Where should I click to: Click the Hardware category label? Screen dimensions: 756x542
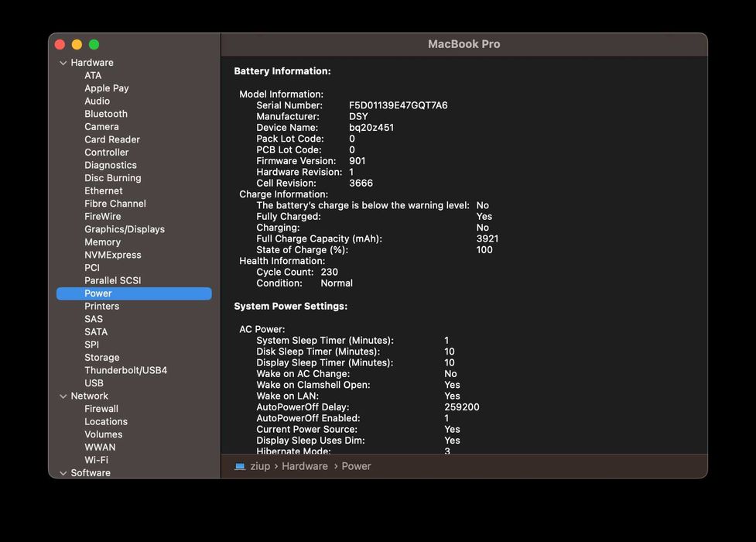coord(92,63)
